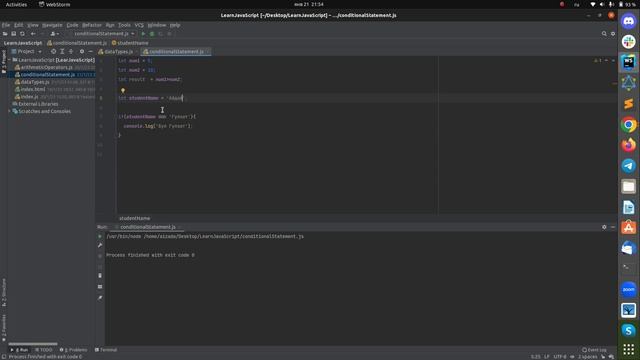Expand the Scratches and Consoles node
This screenshot has width=640, height=360.
[x=10, y=111]
